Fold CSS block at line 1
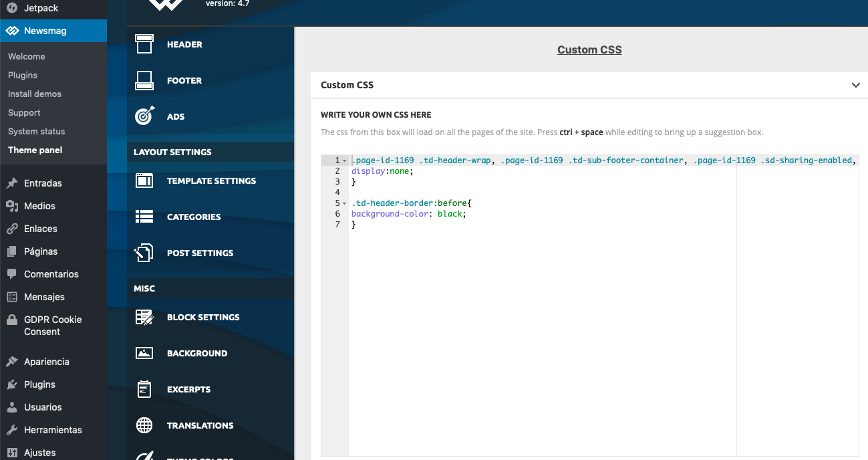This screenshot has width=868, height=460. [344, 160]
